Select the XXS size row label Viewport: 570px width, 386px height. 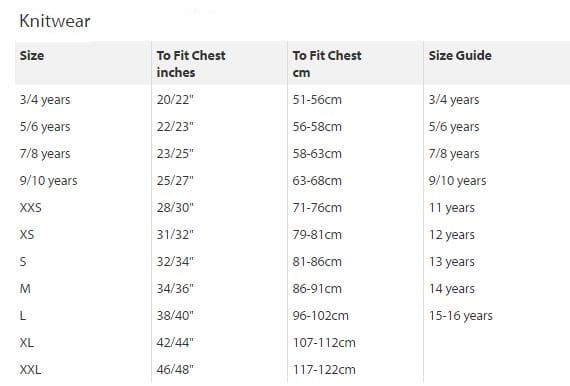pyautogui.click(x=31, y=208)
